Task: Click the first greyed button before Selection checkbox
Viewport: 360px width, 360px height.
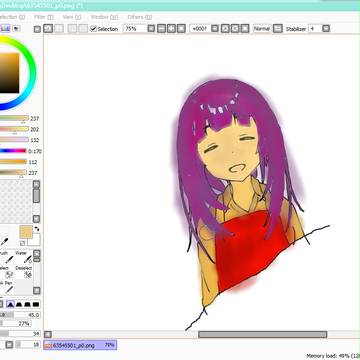Action: tap(72, 29)
